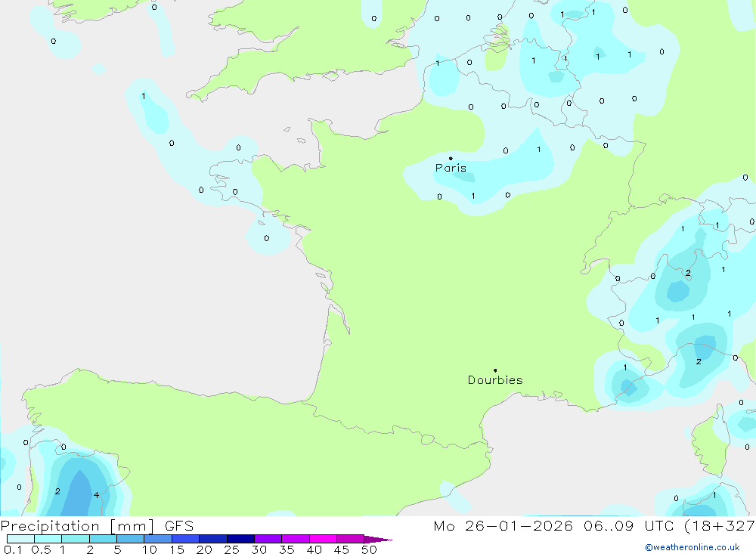Pick the 20–25 mm legend swatch

point(213,539)
